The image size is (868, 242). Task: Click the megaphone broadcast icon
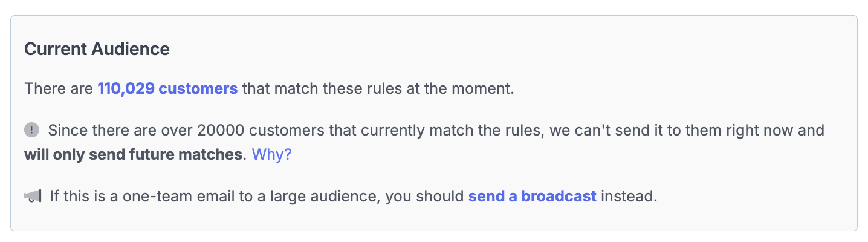pyautogui.click(x=33, y=196)
